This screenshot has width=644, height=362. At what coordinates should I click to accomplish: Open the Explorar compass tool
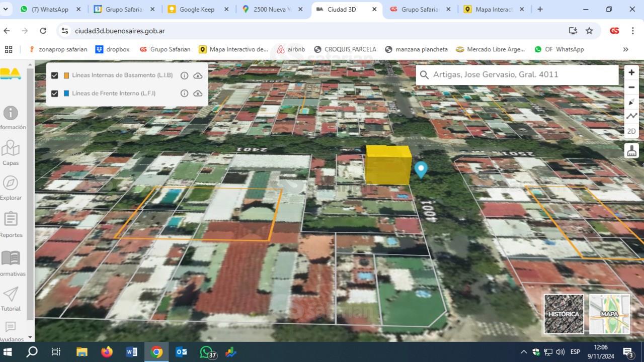point(11,188)
